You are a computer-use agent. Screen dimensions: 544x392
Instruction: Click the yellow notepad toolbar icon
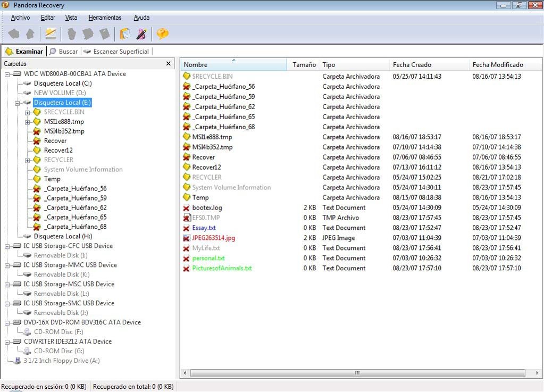(51, 34)
